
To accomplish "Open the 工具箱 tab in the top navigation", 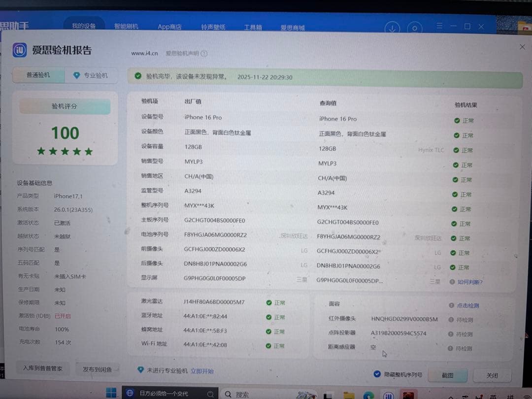I will (253, 28).
